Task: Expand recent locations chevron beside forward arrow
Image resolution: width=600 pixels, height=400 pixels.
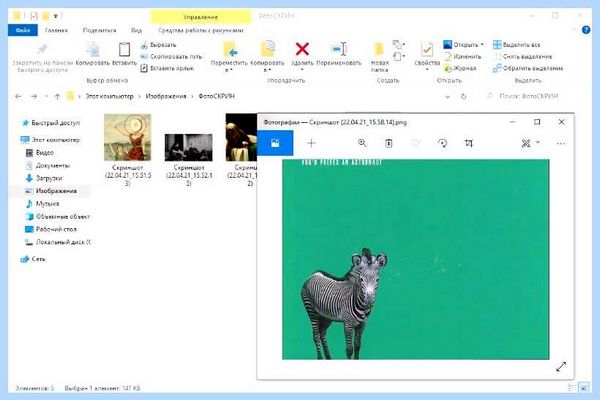Action: coord(46,96)
